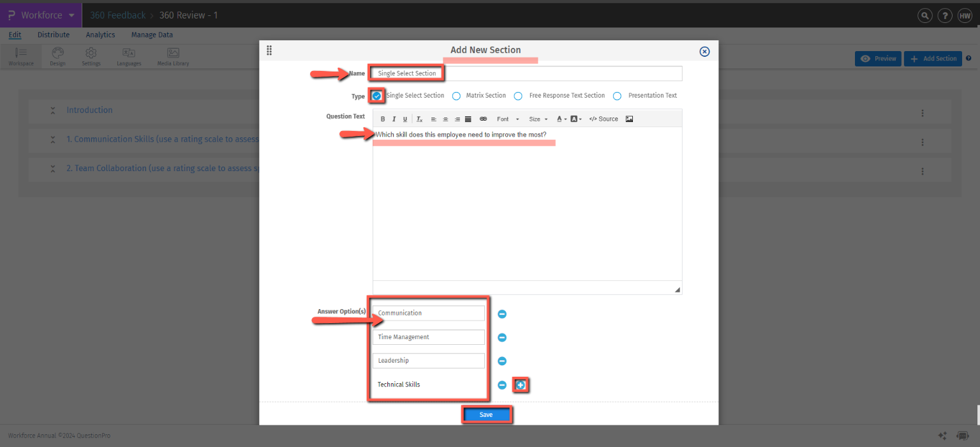The width and height of the screenshot is (980, 447).
Task: Switch to Source view in the text editor
Action: (603, 119)
